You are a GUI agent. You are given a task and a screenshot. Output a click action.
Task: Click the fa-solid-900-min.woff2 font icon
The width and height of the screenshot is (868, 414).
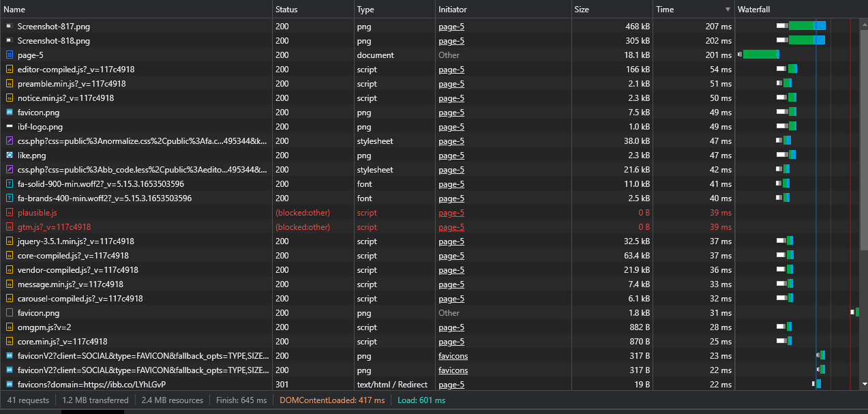click(10, 184)
